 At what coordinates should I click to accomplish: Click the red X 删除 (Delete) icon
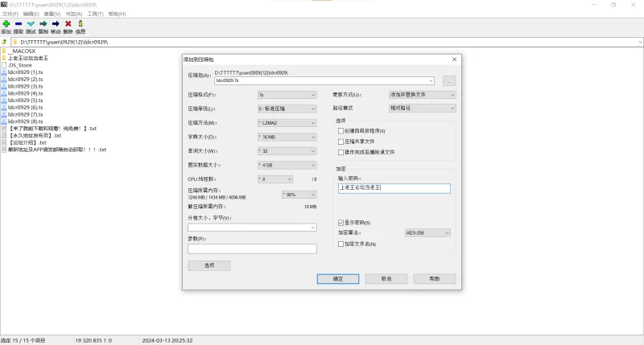(x=68, y=24)
